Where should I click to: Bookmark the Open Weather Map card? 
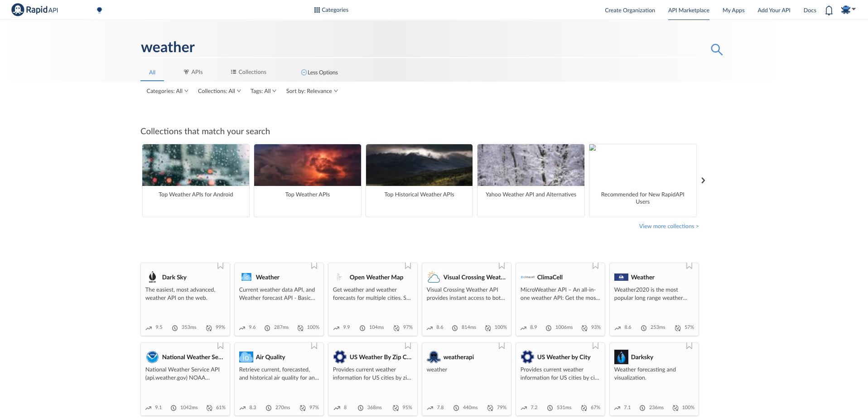pos(408,266)
